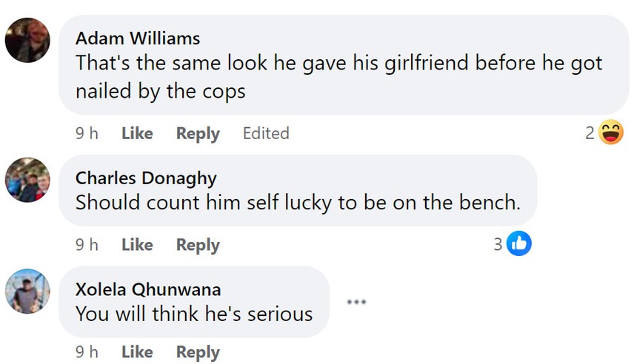Like Charles Donaghy's comment

pos(137,244)
